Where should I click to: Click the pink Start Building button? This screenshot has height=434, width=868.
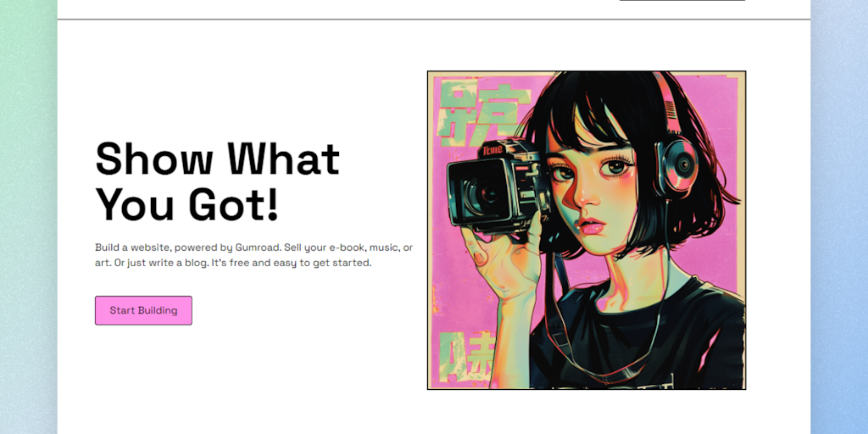143,310
